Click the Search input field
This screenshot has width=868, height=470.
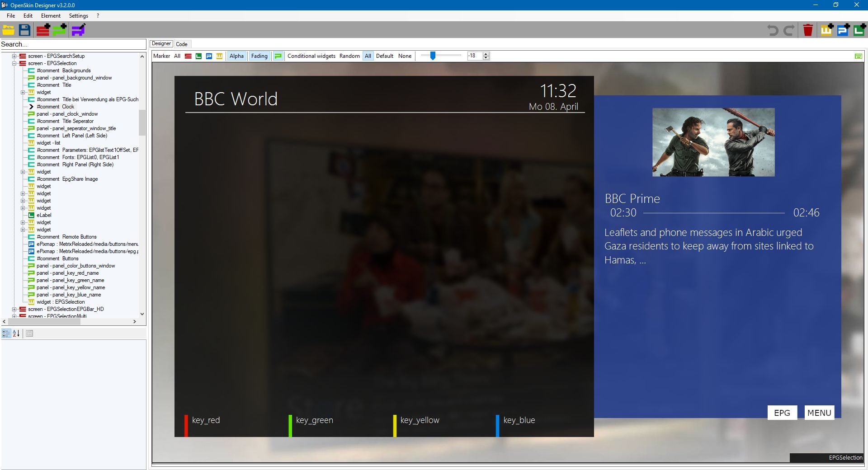pos(72,44)
